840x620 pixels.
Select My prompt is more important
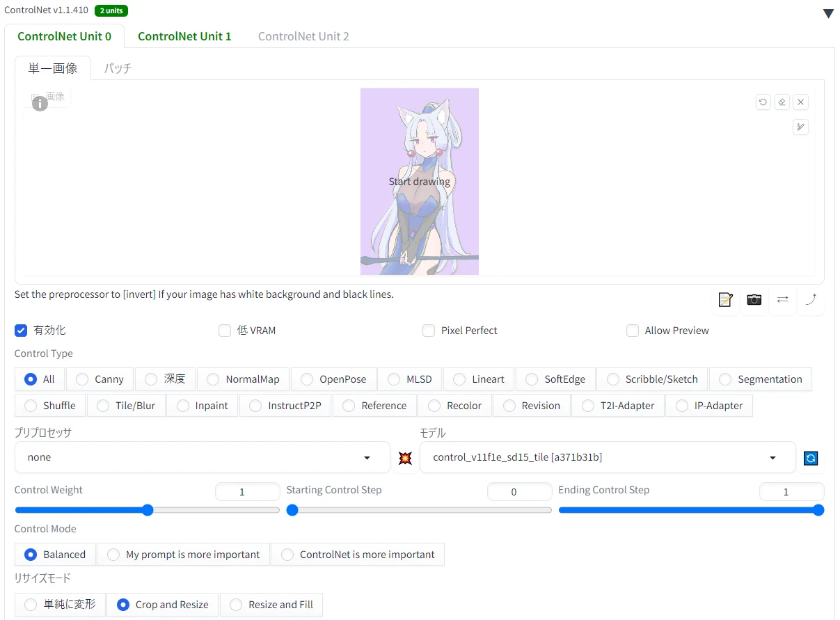[x=184, y=555]
